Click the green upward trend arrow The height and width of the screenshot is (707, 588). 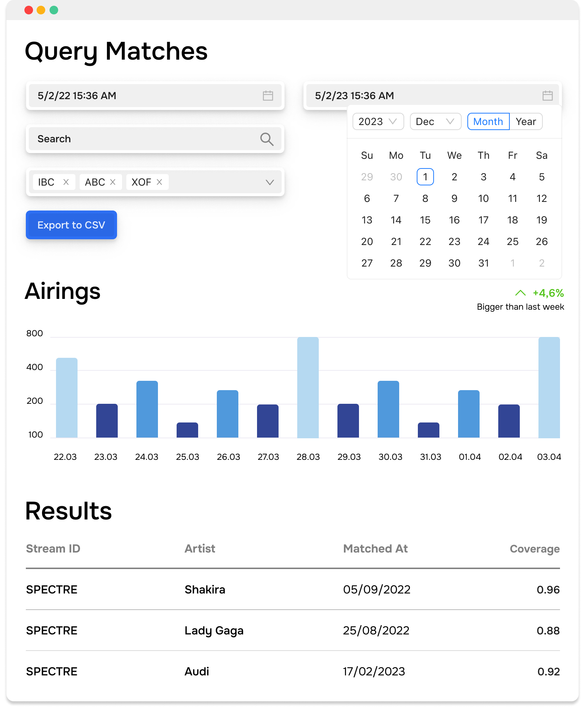[x=521, y=293]
